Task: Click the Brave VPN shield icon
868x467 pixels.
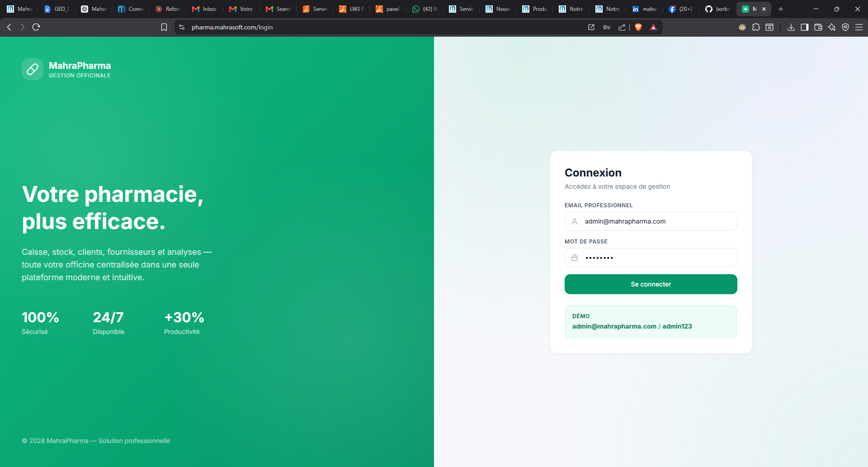Action: coord(845,27)
